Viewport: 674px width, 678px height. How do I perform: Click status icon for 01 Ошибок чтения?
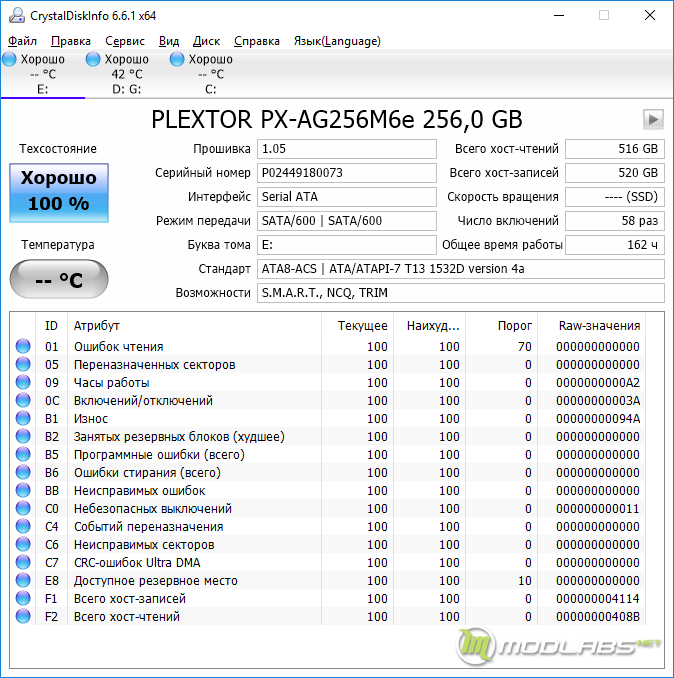click(23, 346)
